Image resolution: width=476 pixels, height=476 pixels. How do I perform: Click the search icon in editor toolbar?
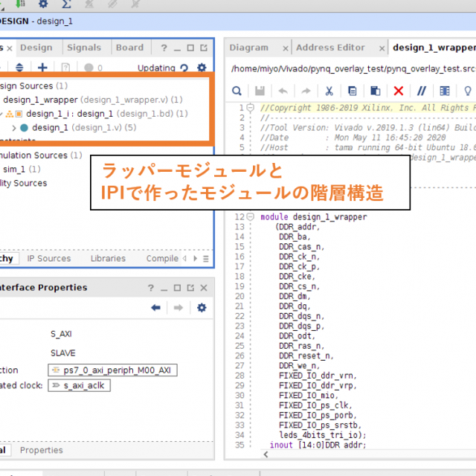[237, 91]
